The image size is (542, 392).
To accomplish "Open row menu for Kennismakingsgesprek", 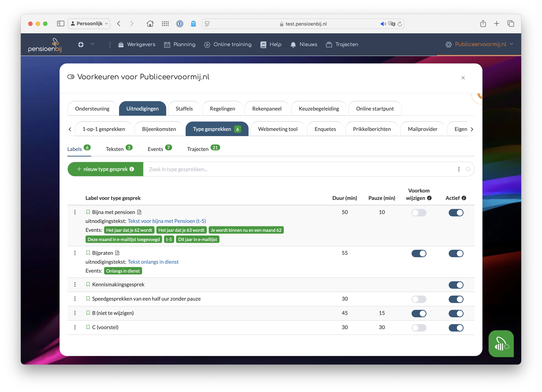I will click(75, 284).
